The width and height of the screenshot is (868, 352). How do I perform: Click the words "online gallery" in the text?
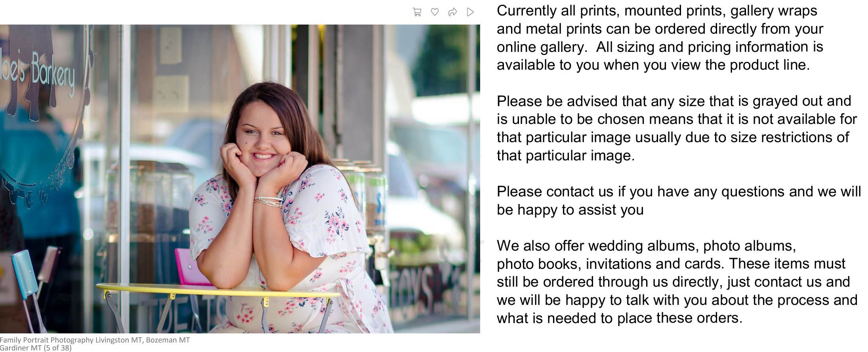point(540,47)
